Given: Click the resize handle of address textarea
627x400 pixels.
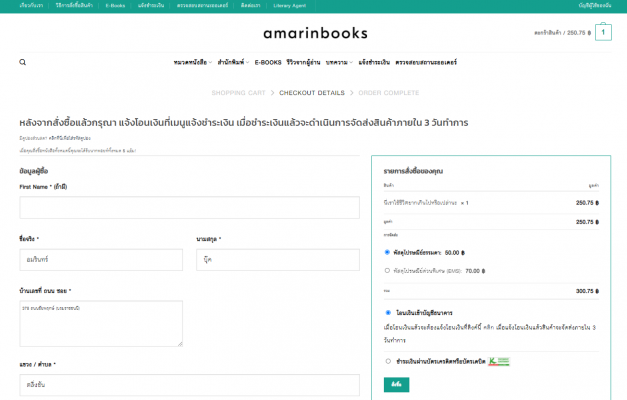Looking at the screenshot, I should 180,343.
